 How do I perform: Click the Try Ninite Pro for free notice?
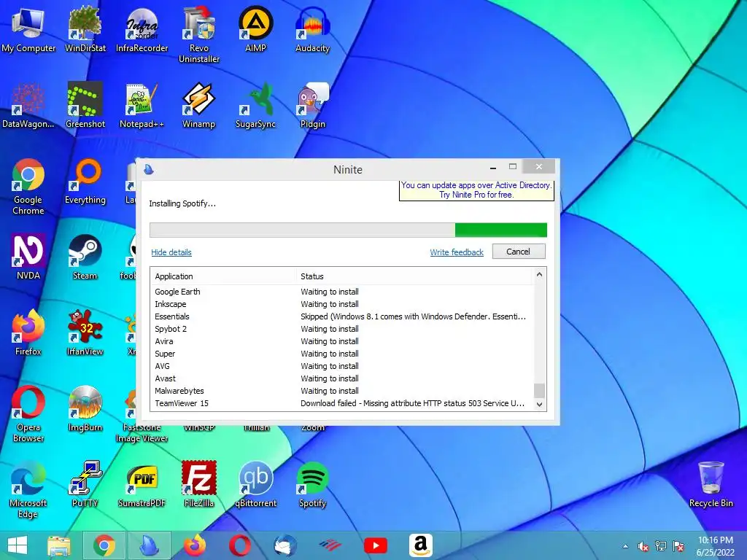(x=476, y=190)
